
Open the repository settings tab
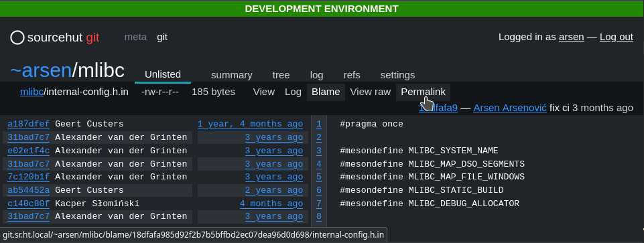coord(397,75)
